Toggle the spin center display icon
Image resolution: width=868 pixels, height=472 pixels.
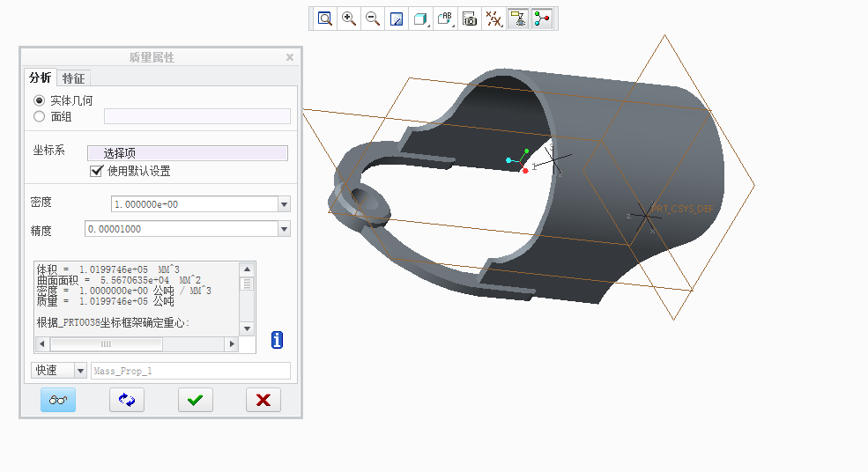click(541, 18)
